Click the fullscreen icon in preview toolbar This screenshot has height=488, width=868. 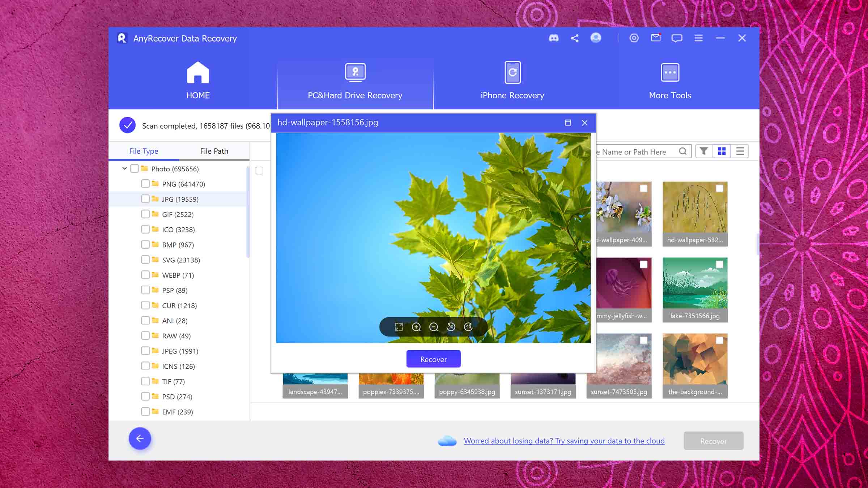(x=399, y=327)
